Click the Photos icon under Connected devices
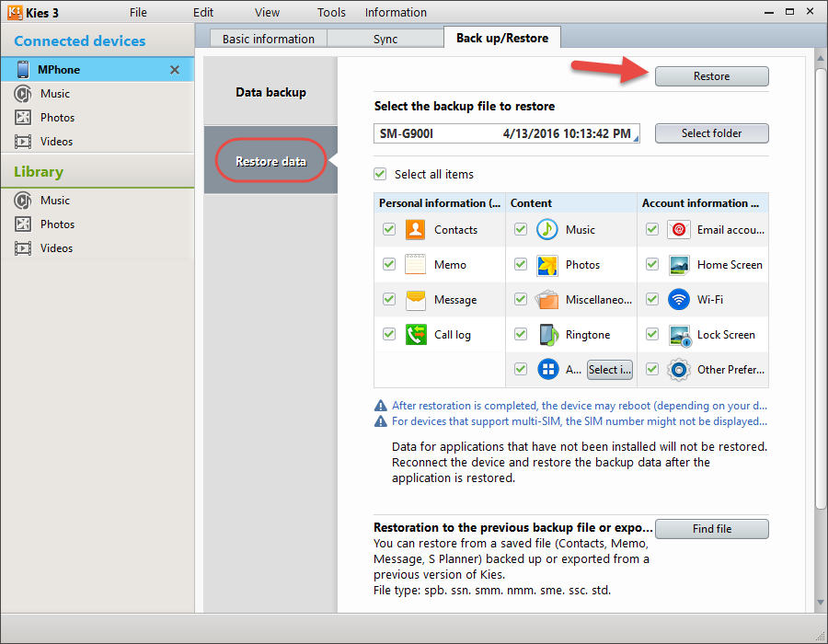 click(x=23, y=117)
